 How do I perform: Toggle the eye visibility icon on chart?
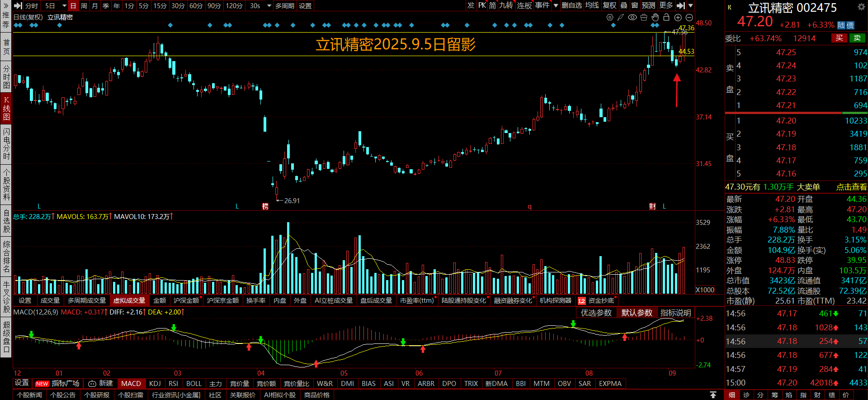(x=632, y=17)
